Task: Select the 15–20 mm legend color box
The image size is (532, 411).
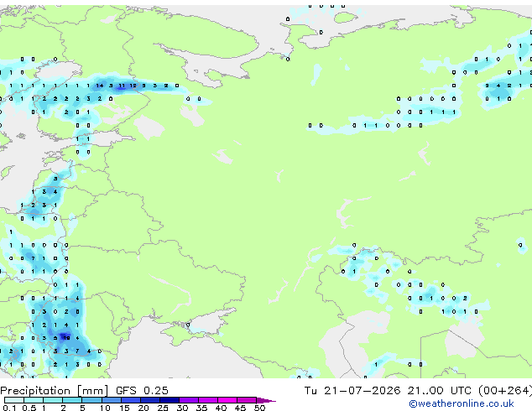Action: [x=131, y=400]
